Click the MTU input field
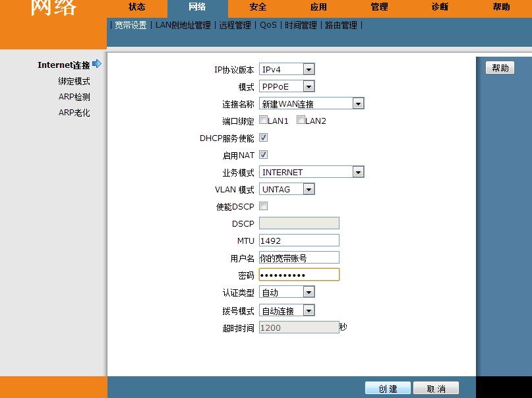This screenshot has height=398, width=532. [x=299, y=241]
